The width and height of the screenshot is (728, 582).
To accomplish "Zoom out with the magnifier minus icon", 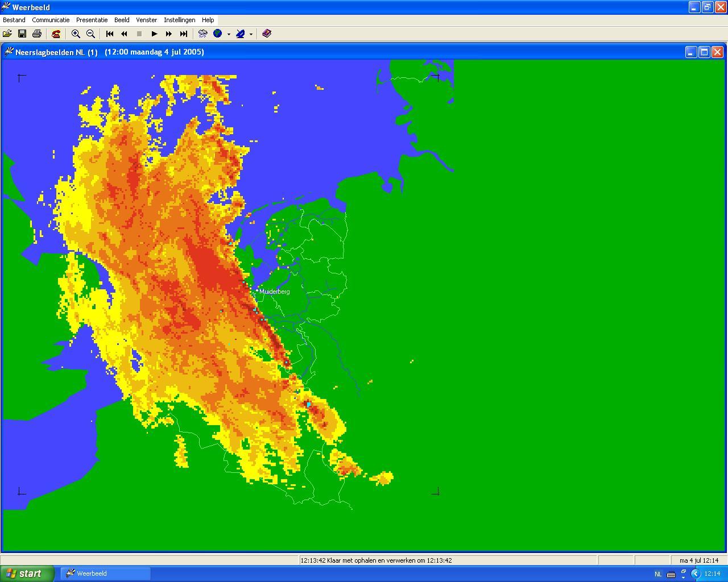I will (x=90, y=34).
